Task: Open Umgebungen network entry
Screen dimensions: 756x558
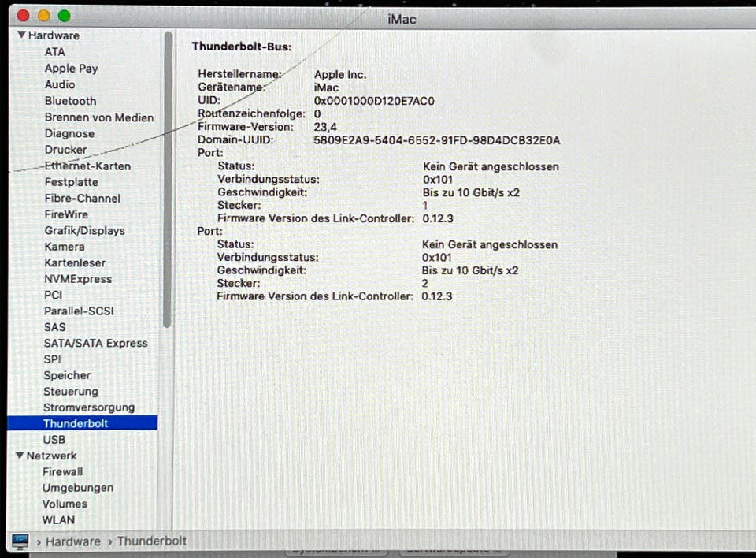Action: [78, 488]
